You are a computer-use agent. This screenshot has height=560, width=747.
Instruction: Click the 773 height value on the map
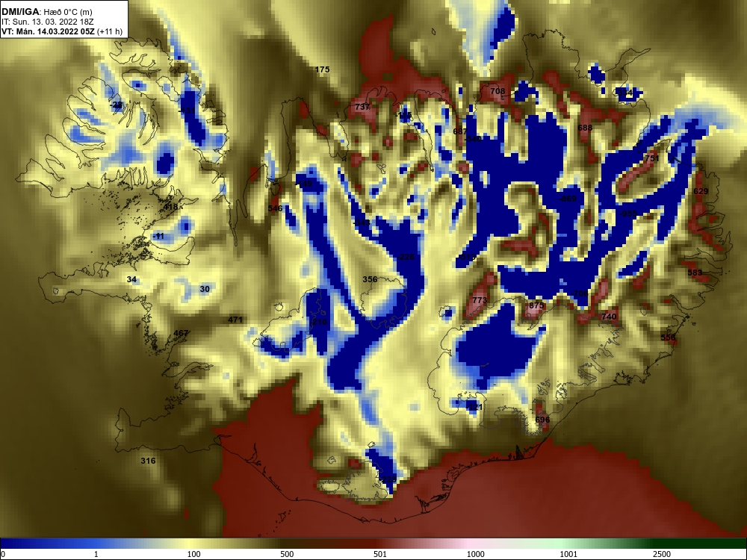pyautogui.click(x=480, y=300)
